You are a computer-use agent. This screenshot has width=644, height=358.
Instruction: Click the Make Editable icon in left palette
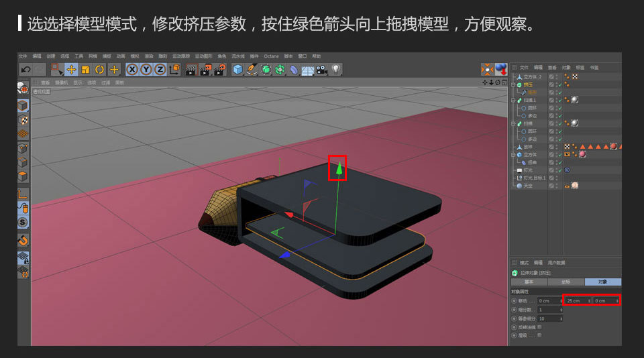coord(23,88)
